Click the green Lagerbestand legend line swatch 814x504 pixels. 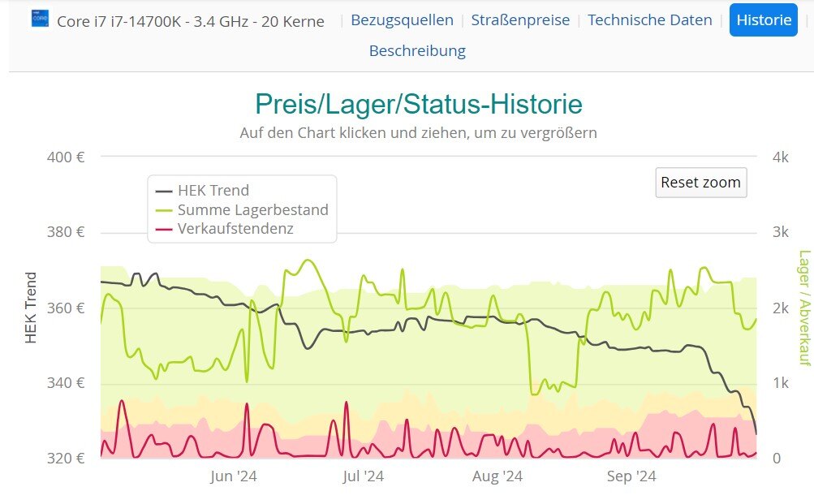tap(163, 210)
